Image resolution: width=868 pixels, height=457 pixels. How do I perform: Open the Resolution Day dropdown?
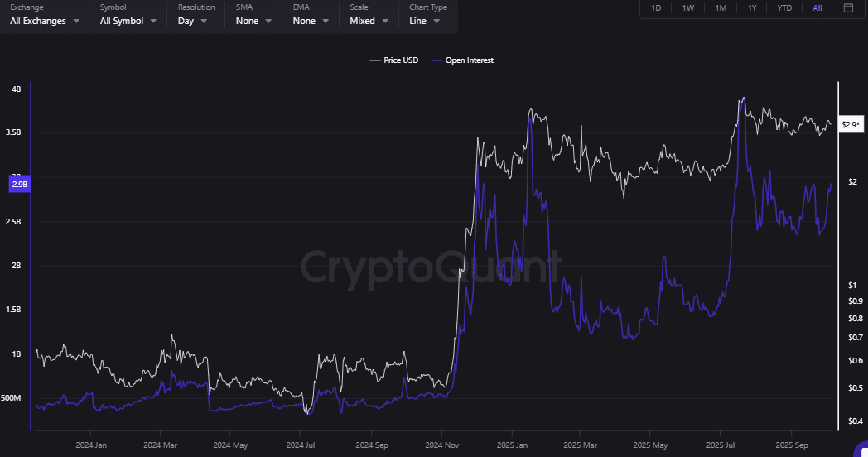click(x=192, y=21)
